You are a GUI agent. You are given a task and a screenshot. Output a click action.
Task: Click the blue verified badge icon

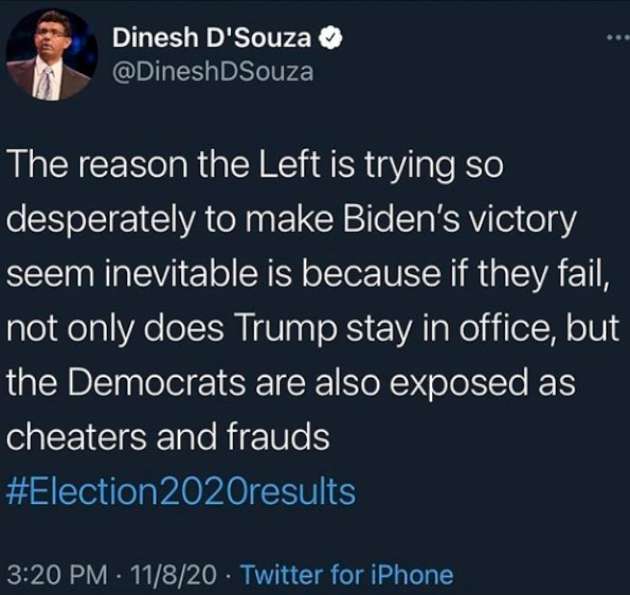330,37
